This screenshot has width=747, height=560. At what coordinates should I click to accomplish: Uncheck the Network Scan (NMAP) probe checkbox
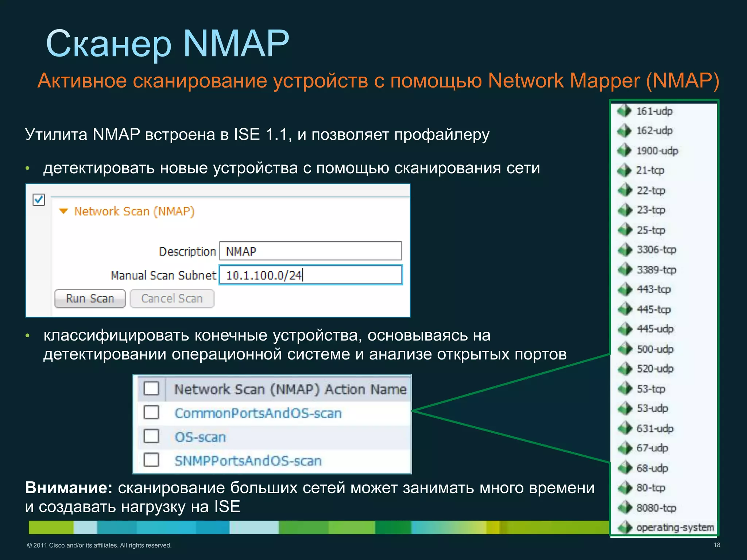point(39,200)
